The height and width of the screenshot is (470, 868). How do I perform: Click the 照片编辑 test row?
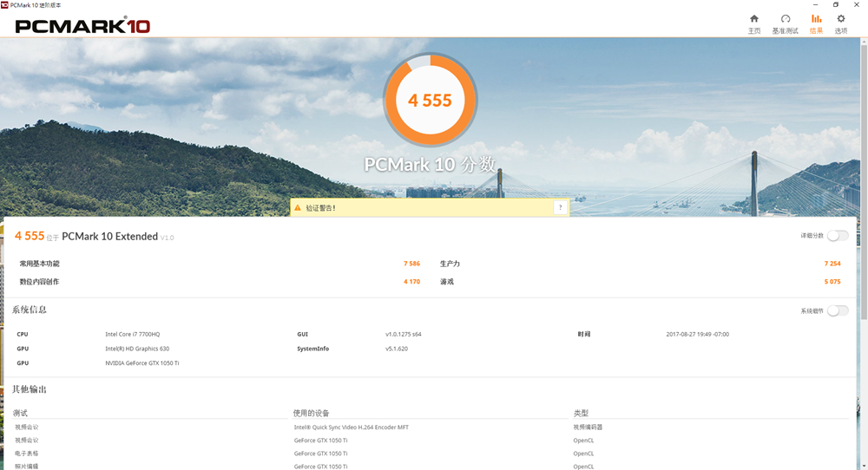pos(27,467)
